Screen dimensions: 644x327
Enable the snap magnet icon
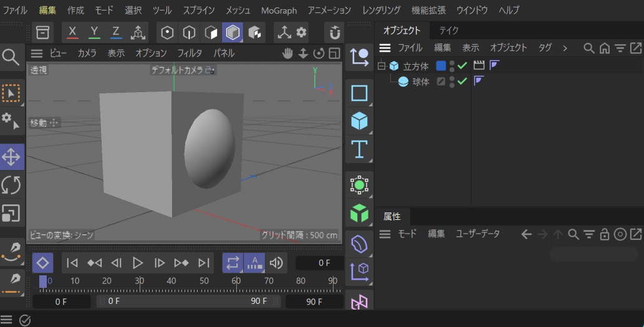tap(335, 32)
